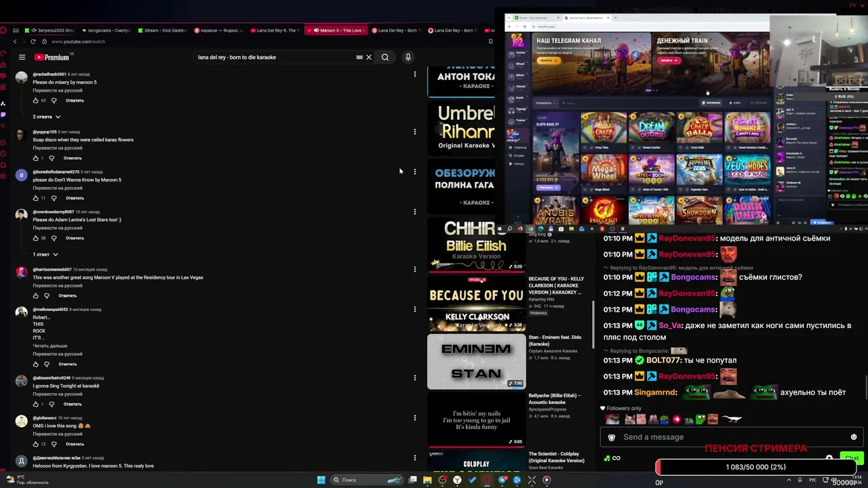Open the weather widget on the taskbar
868x488 pixels.
click(x=27, y=480)
